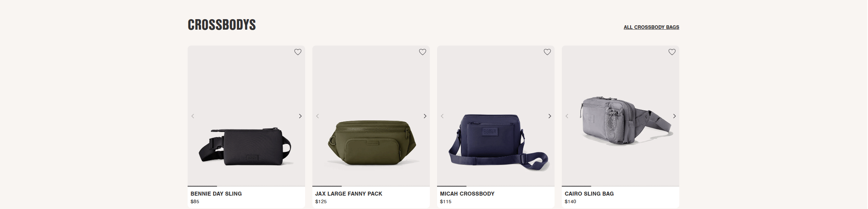The width and height of the screenshot is (868, 209).
Task: Select Cairo Sling Bag product name
Action: coord(589,194)
